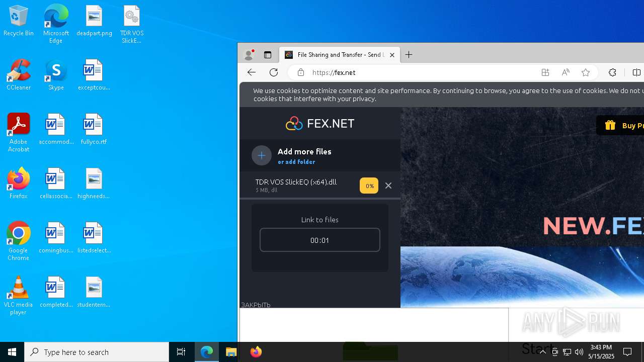The width and height of the screenshot is (644, 362).
Task: Open the Windows Start menu
Action: pyautogui.click(x=12, y=352)
